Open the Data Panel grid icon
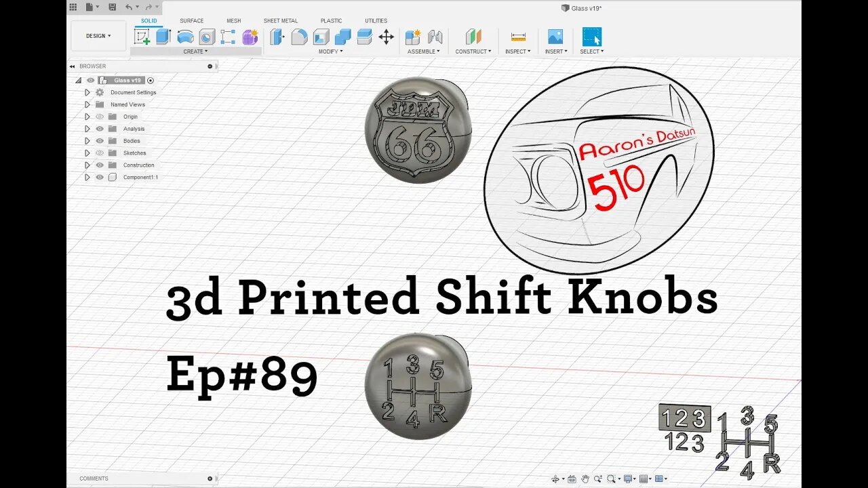The image size is (868, 488). point(73,7)
